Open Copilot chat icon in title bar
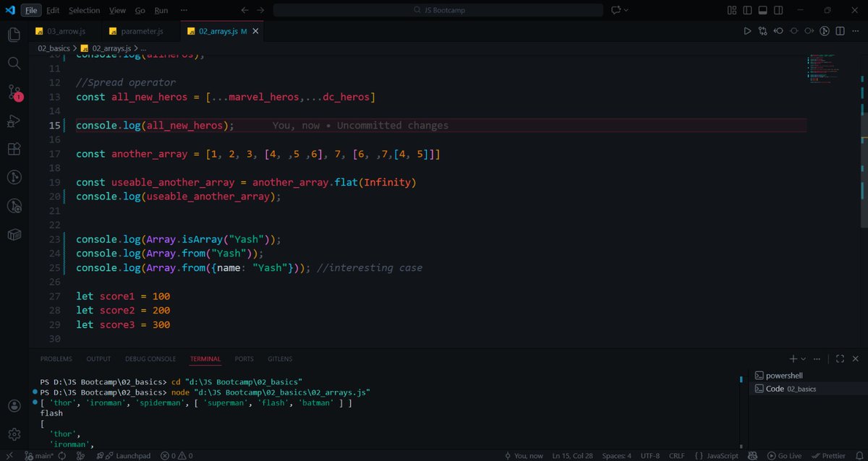The image size is (868, 461). [x=616, y=10]
